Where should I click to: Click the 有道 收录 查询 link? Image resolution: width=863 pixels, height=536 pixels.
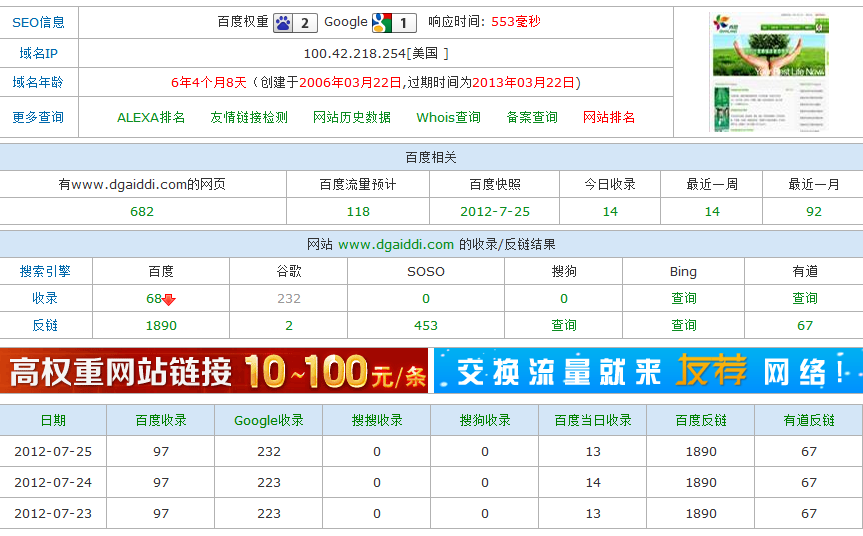tap(805, 298)
